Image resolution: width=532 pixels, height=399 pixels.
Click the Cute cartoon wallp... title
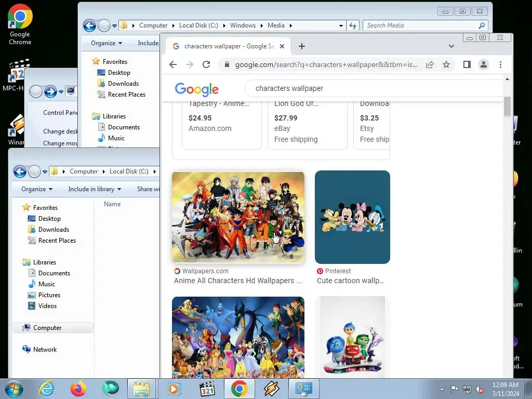[x=351, y=281]
